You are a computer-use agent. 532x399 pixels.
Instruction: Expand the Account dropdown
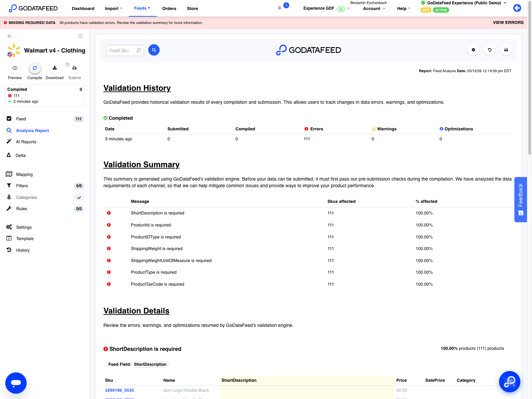[x=374, y=8]
